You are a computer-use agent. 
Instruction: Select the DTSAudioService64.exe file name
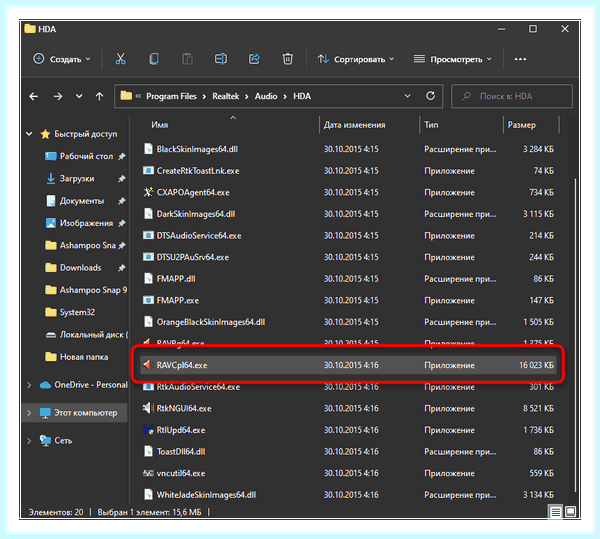point(199,235)
